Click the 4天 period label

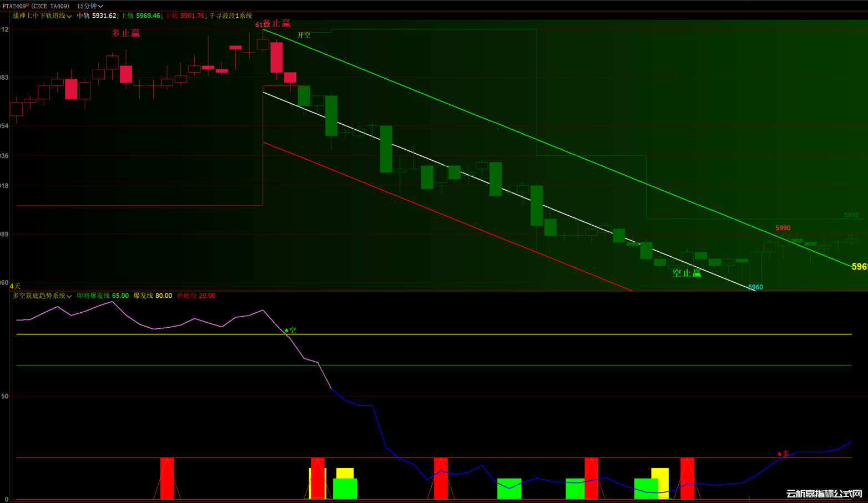pyautogui.click(x=15, y=286)
